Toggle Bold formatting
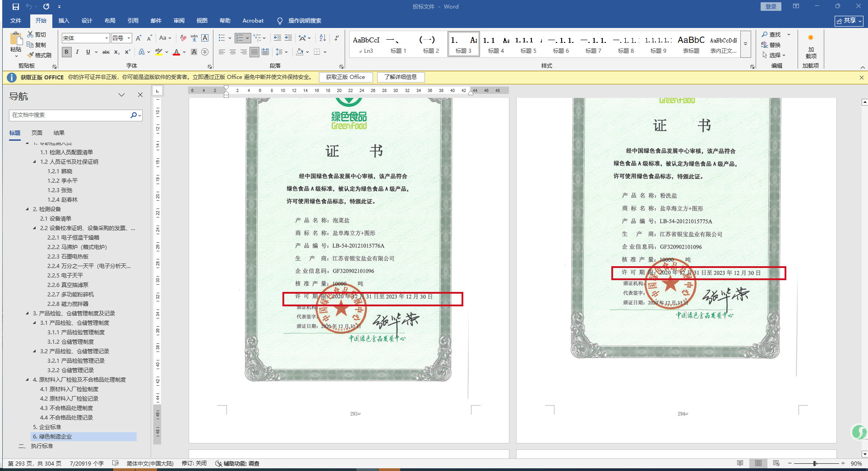 67,52
